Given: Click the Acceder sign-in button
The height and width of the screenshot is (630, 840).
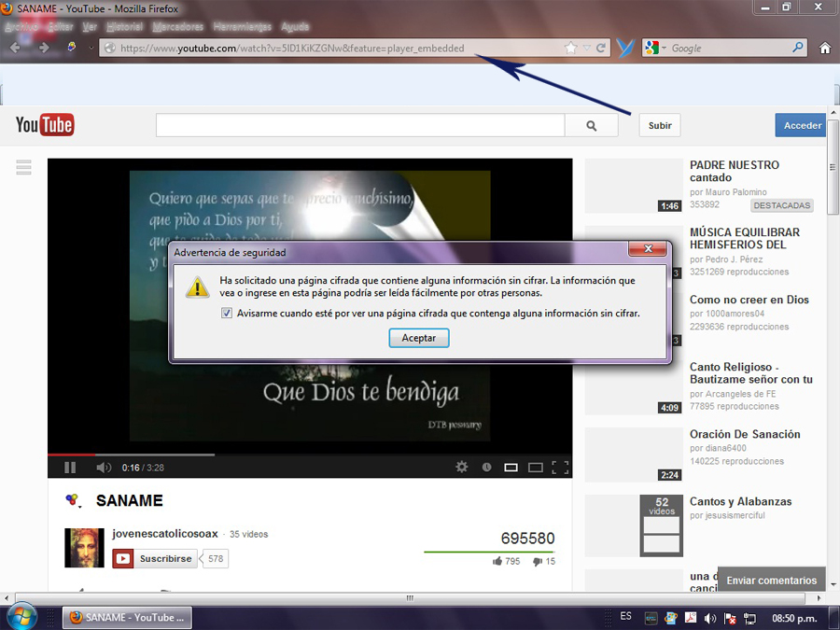Looking at the screenshot, I should pos(802,125).
